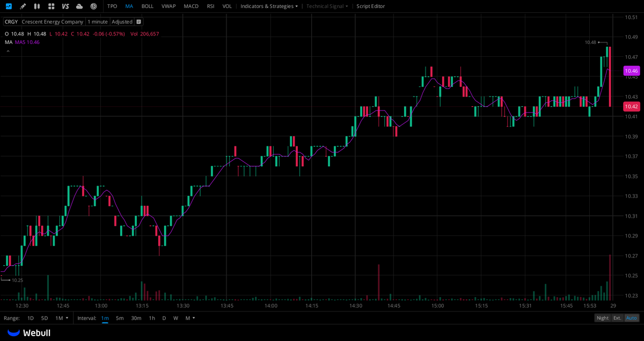644x341 pixels.
Task: Click the note icon next to Adjusted
Action: pos(138,22)
